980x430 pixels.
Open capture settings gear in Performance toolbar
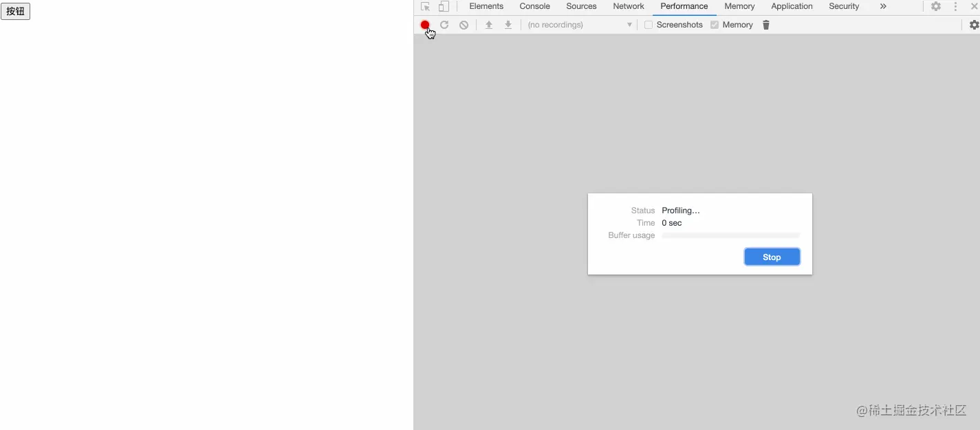tap(974, 25)
